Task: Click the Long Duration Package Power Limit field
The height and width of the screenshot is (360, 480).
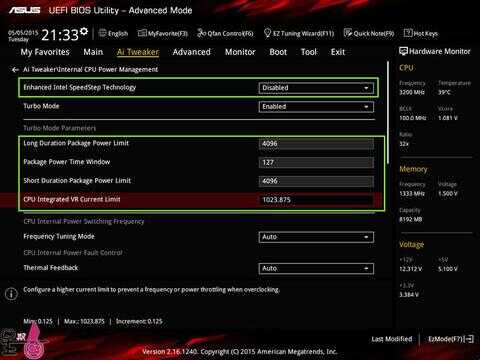Action: [316, 144]
